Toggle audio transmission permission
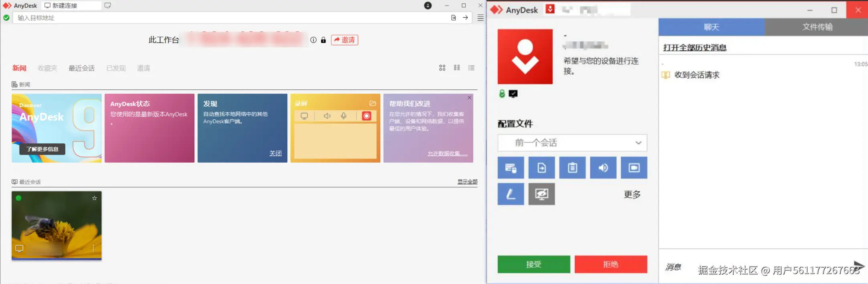This screenshot has width=868, height=284. [x=603, y=168]
